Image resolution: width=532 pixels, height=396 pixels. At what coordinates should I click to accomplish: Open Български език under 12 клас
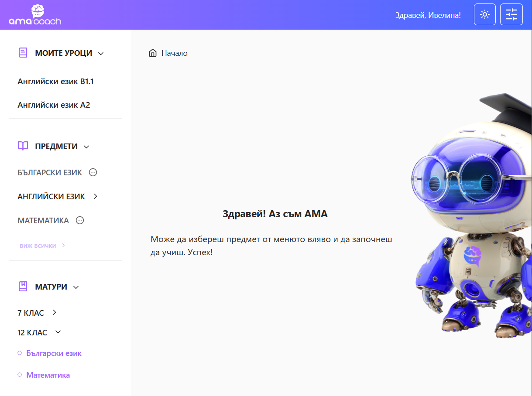(54, 353)
